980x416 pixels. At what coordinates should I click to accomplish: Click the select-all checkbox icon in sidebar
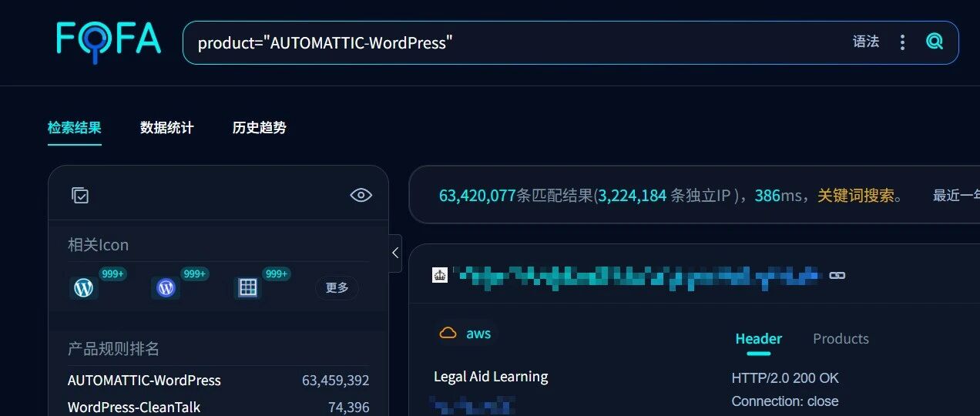[80, 195]
